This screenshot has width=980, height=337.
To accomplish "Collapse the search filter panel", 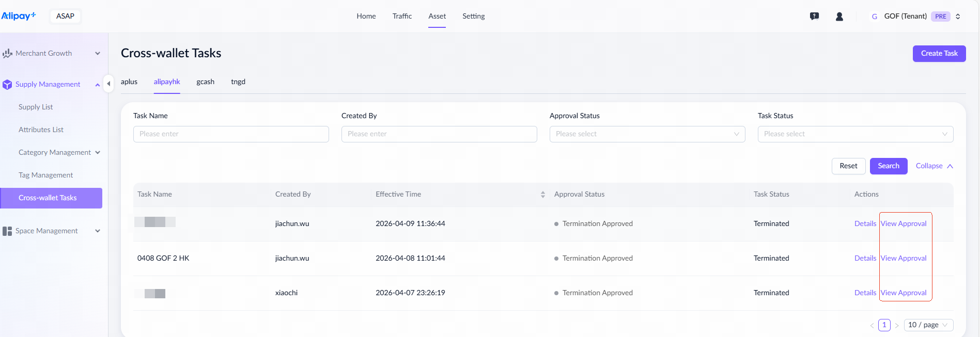I will click(934, 166).
